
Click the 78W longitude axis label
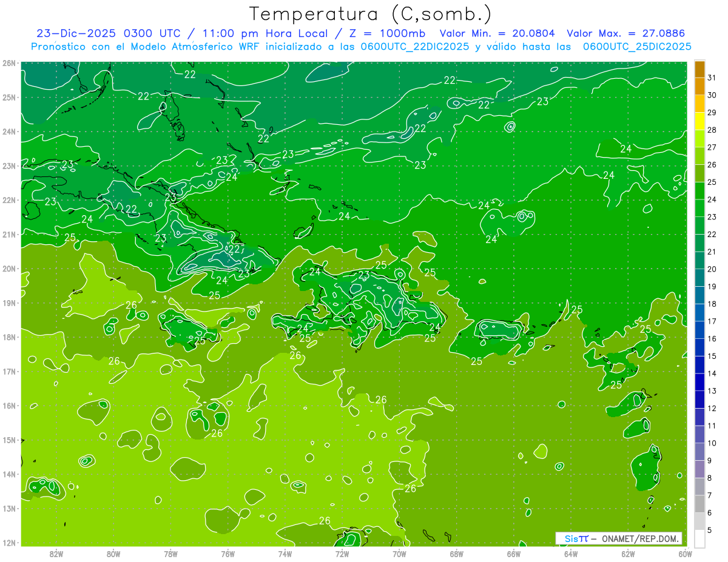170,554
